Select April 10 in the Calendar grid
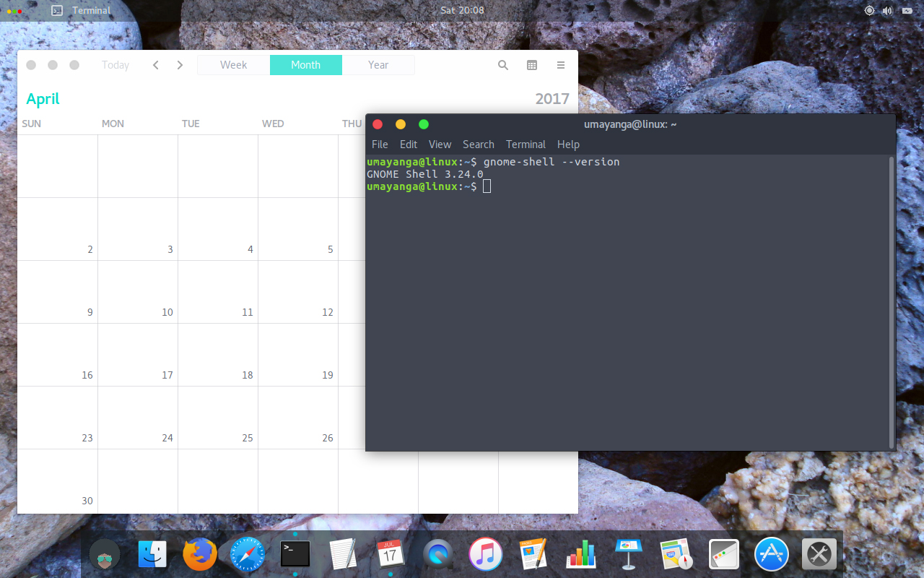924x578 pixels. pos(138,292)
